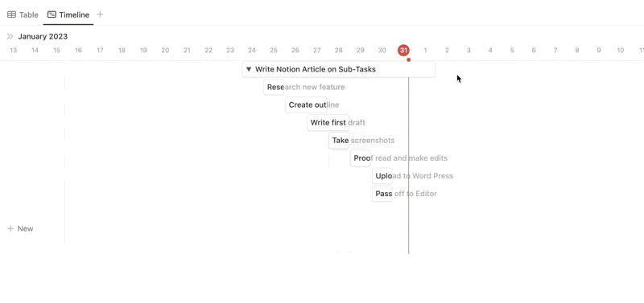Open the side table with double-chevron icon
The image size is (644, 303).
[10, 36]
